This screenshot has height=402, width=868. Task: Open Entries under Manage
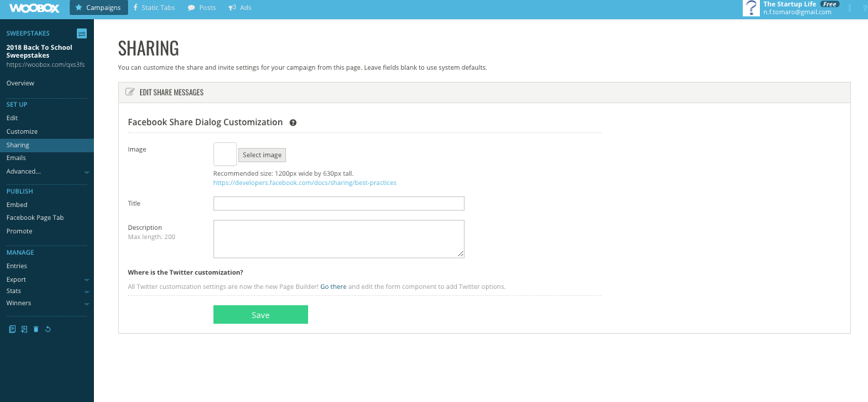point(17,266)
